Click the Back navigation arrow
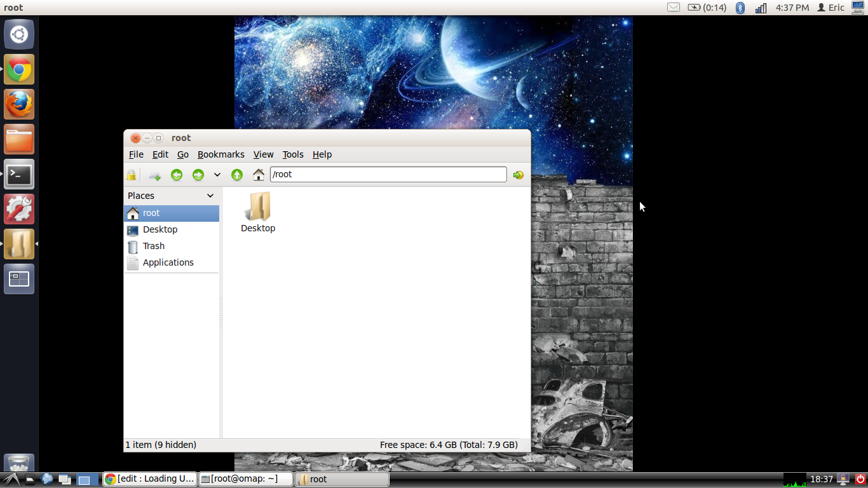Viewport: 868px width, 488px height. point(177,175)
